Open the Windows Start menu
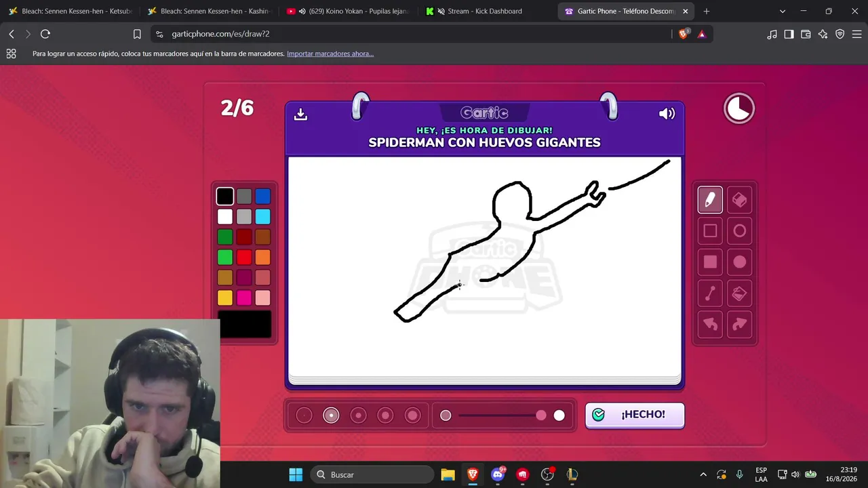 click(296, 474)
